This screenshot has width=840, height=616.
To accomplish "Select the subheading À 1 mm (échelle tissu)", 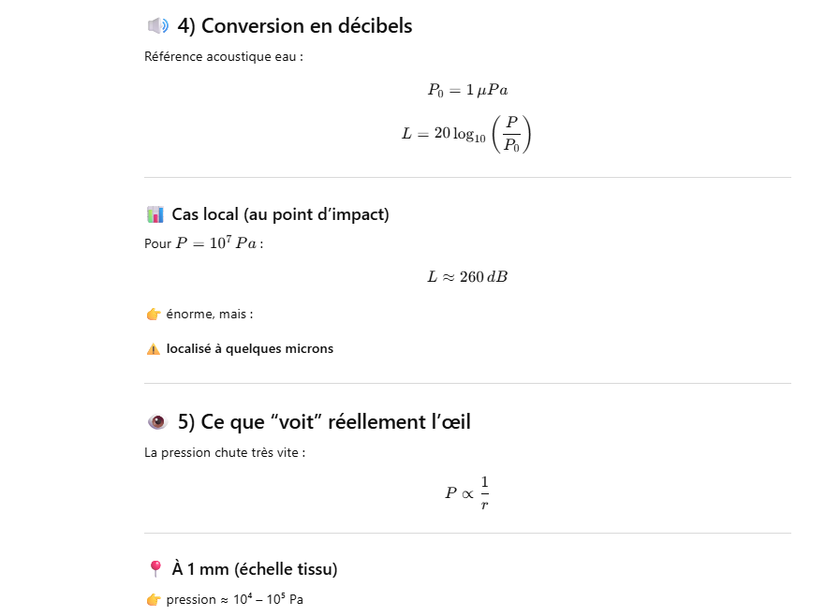I will [255, 569].
